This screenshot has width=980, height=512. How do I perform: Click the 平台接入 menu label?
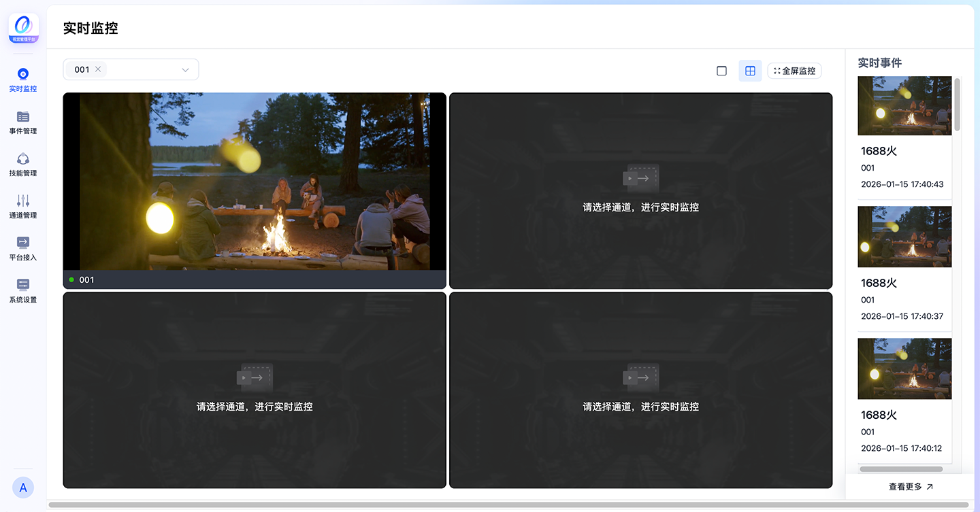pos(23,258)
